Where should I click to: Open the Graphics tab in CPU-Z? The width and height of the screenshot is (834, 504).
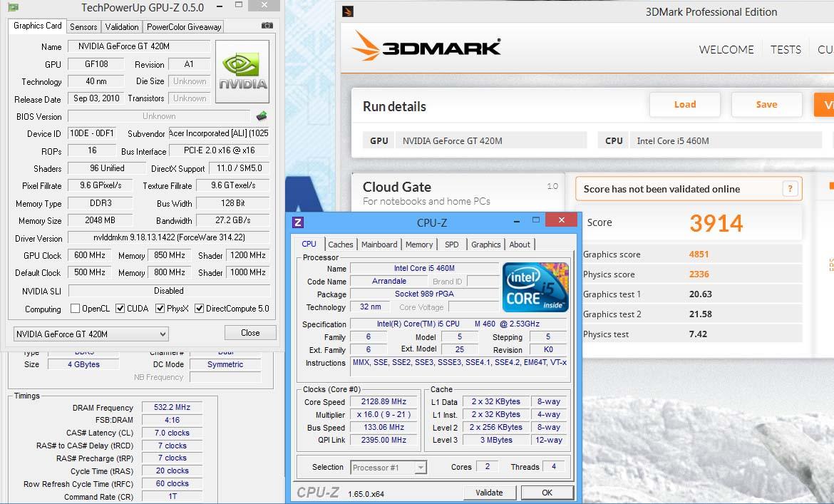tap(485, 245)
